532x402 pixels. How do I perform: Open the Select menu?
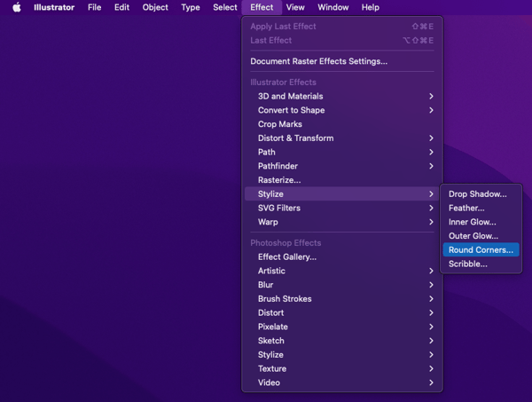coord(225,7)
